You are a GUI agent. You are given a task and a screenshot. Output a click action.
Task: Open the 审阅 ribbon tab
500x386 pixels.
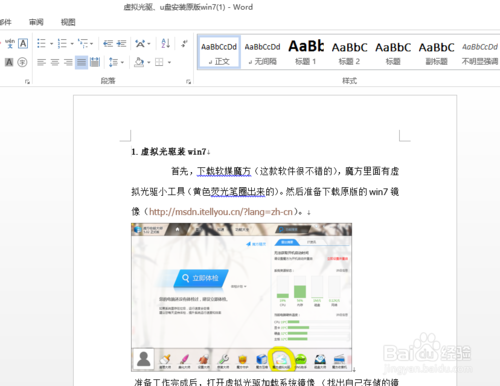click(36, 22)
